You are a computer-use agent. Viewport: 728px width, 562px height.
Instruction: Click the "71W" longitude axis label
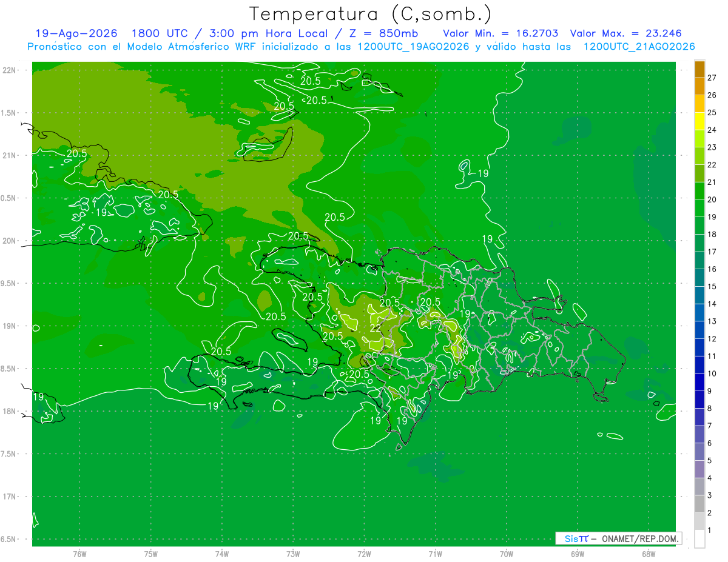[435, 554]
